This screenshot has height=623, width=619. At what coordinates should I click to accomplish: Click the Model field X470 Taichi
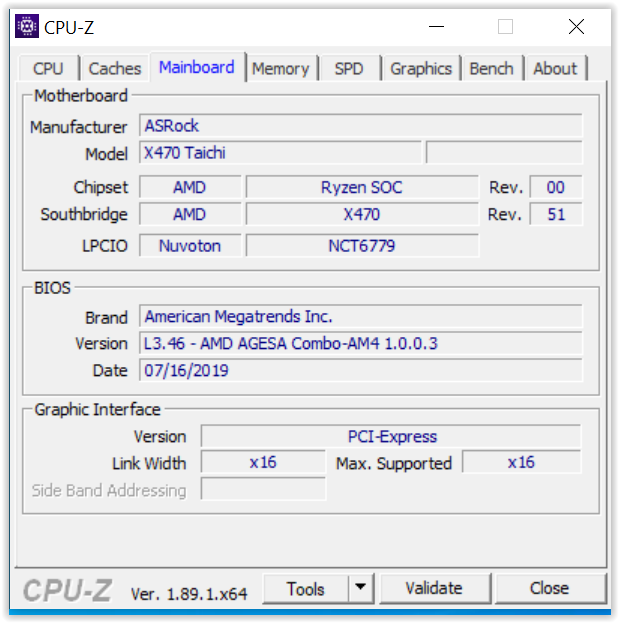(280, 153)
